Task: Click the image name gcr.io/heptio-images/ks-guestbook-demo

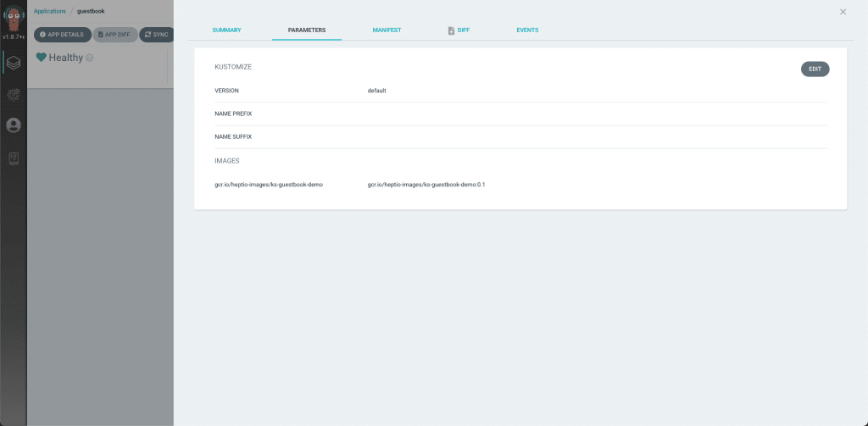Action: tap(269, 185)
